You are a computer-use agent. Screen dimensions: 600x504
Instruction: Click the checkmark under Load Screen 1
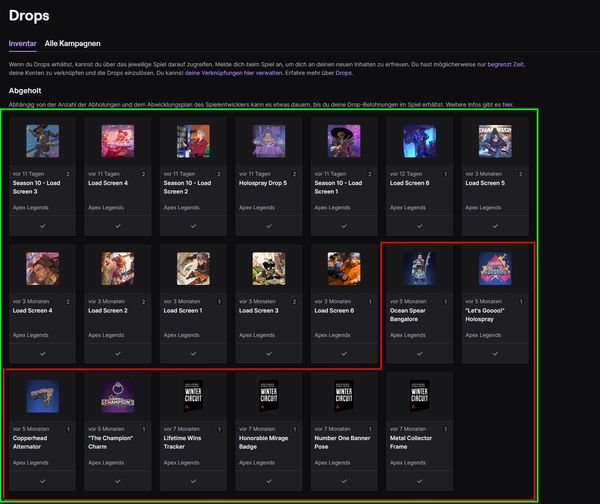(193, 354)
